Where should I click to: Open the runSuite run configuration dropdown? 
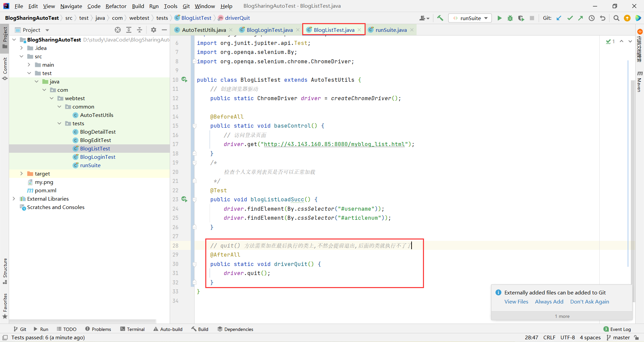click(x=470, y=18)
